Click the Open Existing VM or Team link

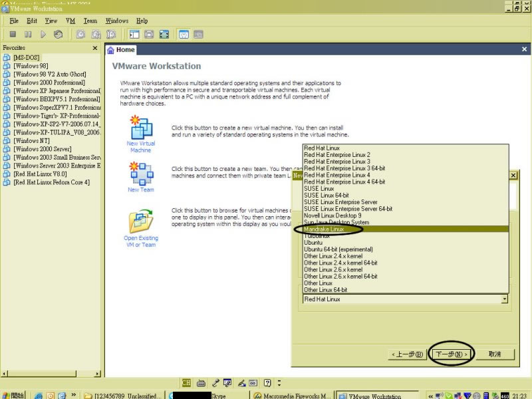click(x=141, y=241)
